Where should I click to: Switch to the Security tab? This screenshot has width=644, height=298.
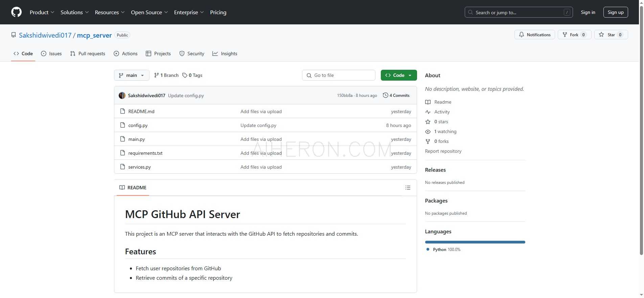point(192,54)
